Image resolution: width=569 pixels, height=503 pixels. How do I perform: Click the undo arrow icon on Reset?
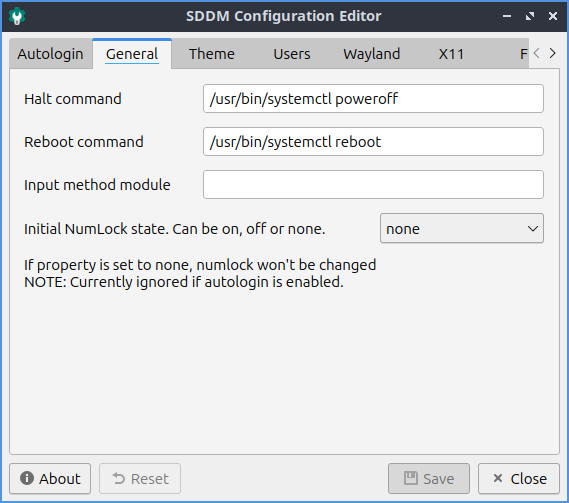click(119, 478)
